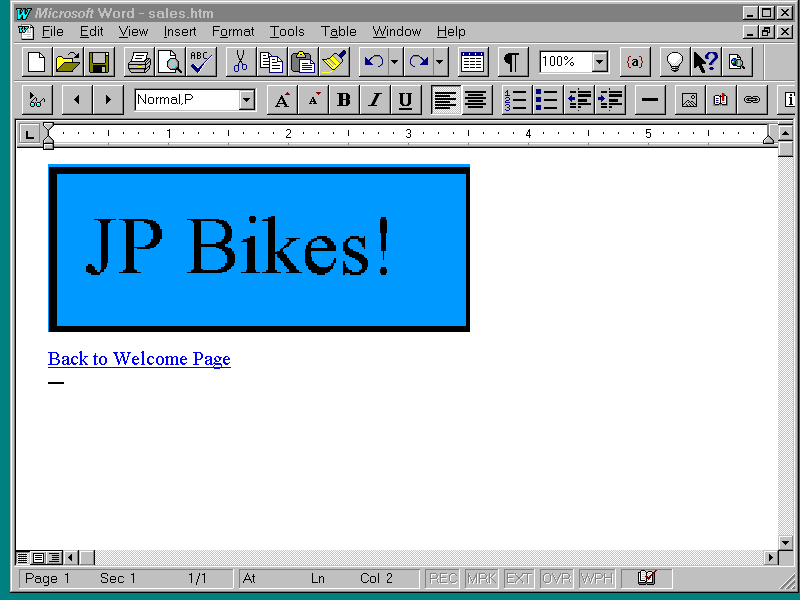The width and height of the screenshot is (800, 600).
Task: Toggle the Show/Hide paragraph marks button
Action: tap(512, 62)
